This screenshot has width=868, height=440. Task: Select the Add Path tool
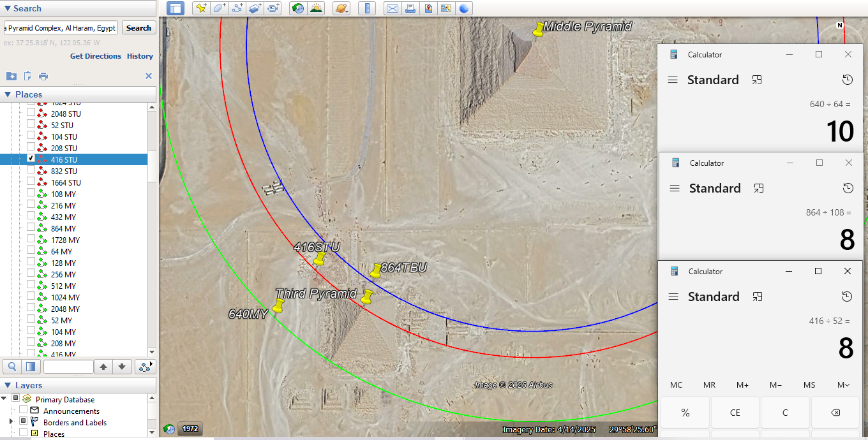237,8
